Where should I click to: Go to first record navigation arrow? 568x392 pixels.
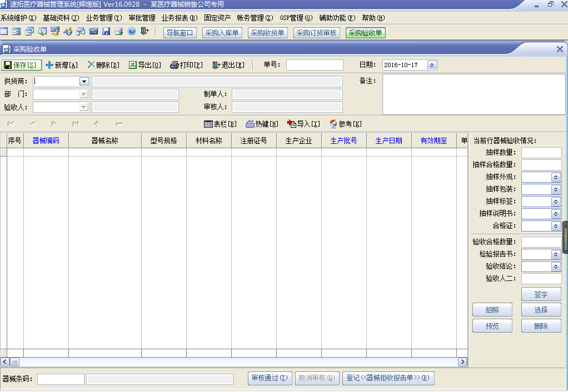[x=11, y=124]
